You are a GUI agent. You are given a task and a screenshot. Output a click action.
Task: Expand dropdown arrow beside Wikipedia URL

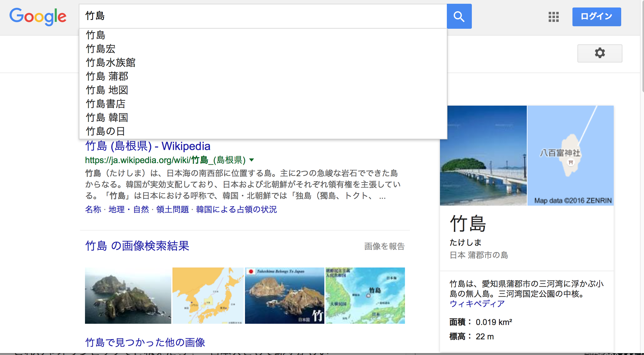252,160
